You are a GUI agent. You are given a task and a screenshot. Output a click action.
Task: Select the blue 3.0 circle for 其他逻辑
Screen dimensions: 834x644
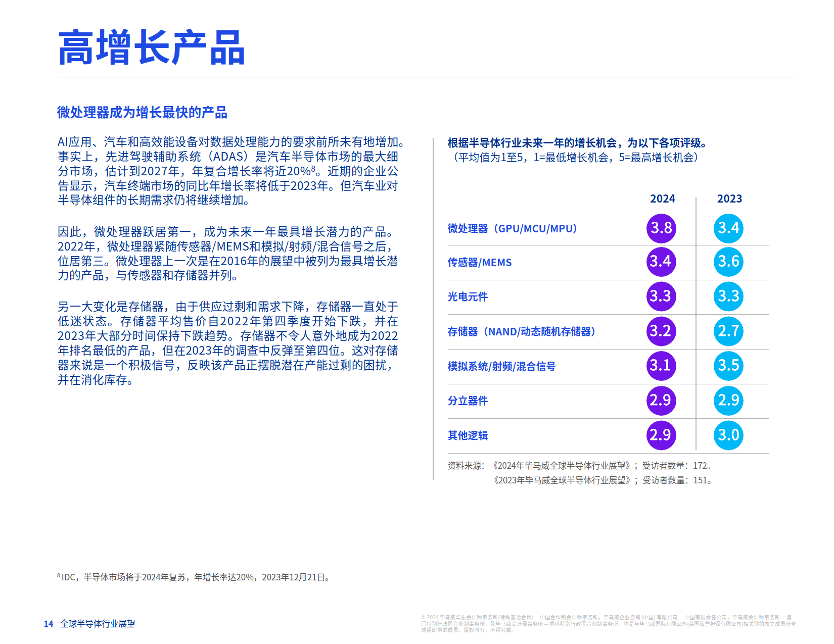tap(728, 435)
